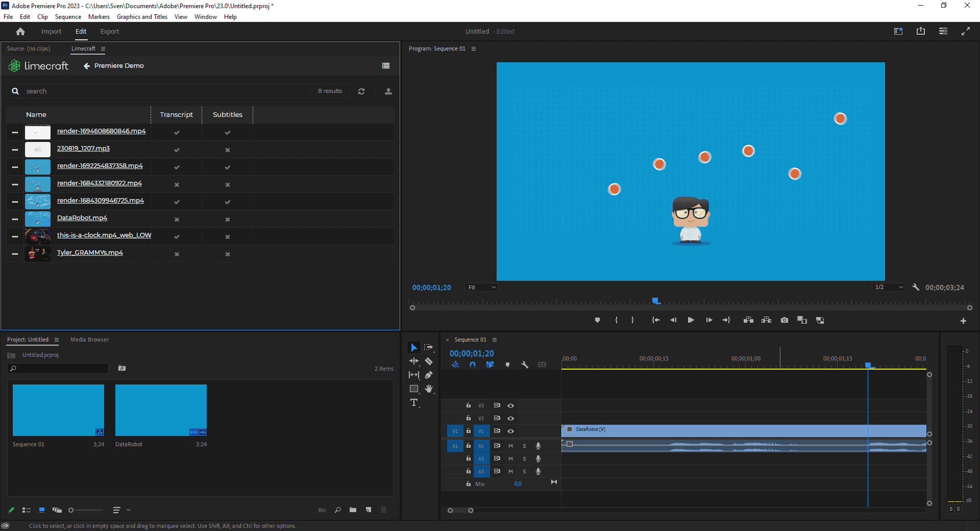Open this-is-a-clock.mp4_web_LOW link
This screenshot has height=531, width=980.
[104, 235]
